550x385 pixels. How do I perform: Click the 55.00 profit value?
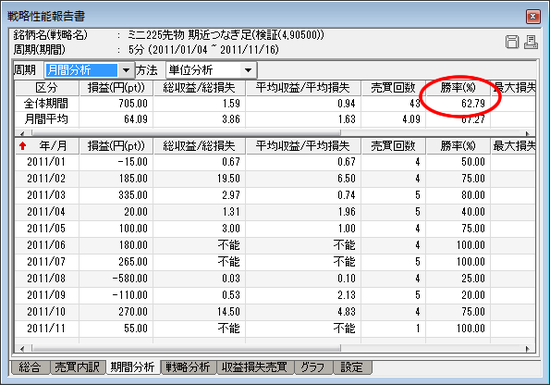(x=135, y=328)
